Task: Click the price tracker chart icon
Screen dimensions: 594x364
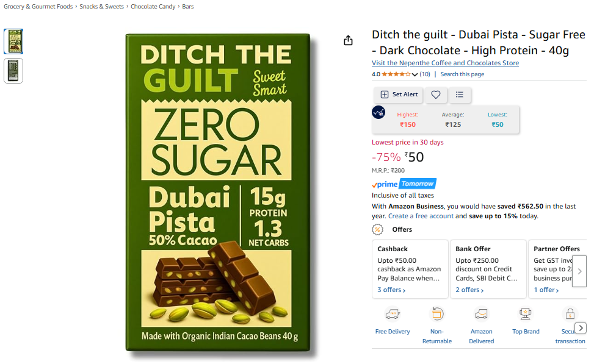Action: point(378,112)
